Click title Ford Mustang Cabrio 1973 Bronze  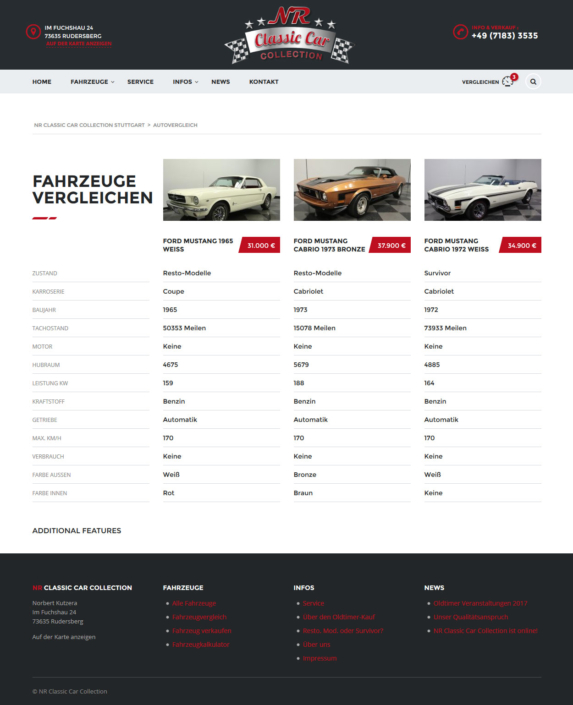tap(329, 245)
